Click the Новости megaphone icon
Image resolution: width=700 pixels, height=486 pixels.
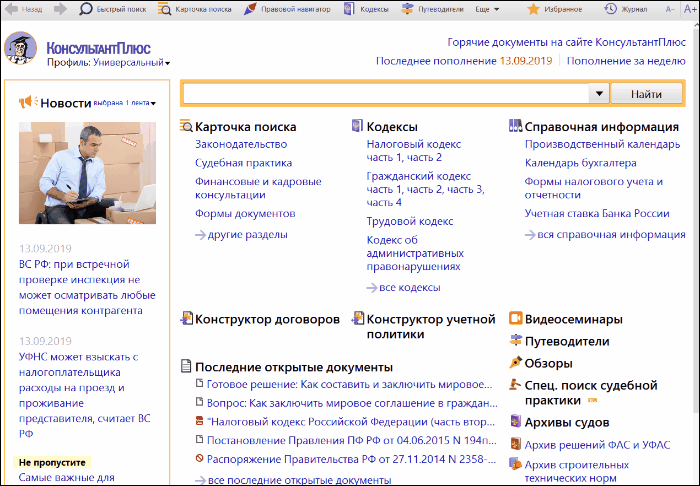point(28,102)
